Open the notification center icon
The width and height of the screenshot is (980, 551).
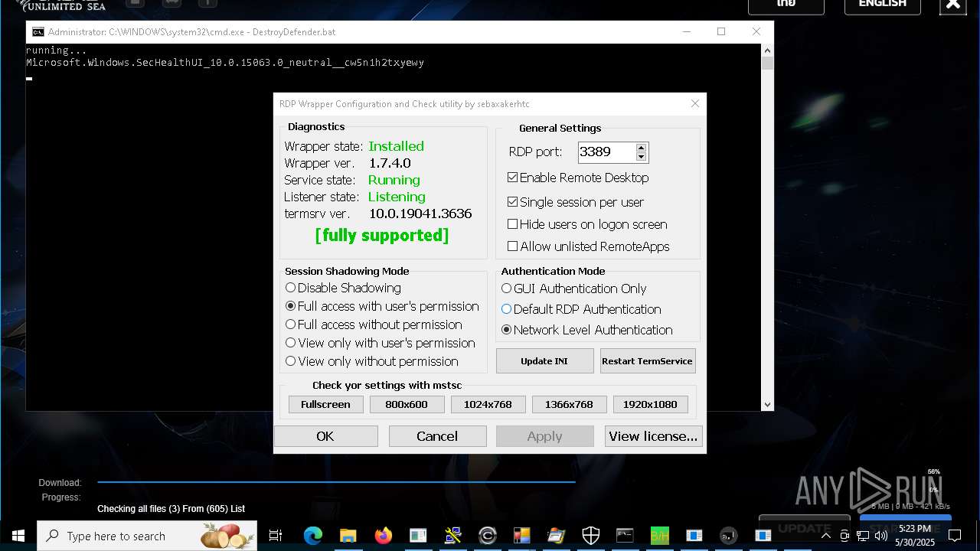click(954, 536)
